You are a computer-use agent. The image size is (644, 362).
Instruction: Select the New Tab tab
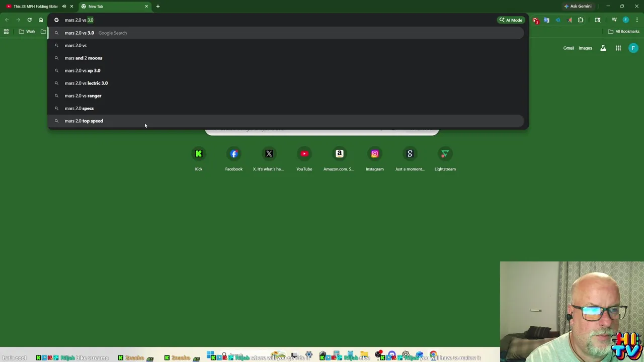[x=115, y=7]
